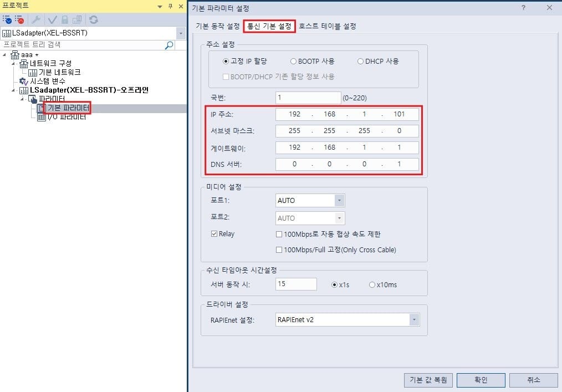Select x10ms timeout unit radio
The image size is (562, 392).
coord(372,285)
